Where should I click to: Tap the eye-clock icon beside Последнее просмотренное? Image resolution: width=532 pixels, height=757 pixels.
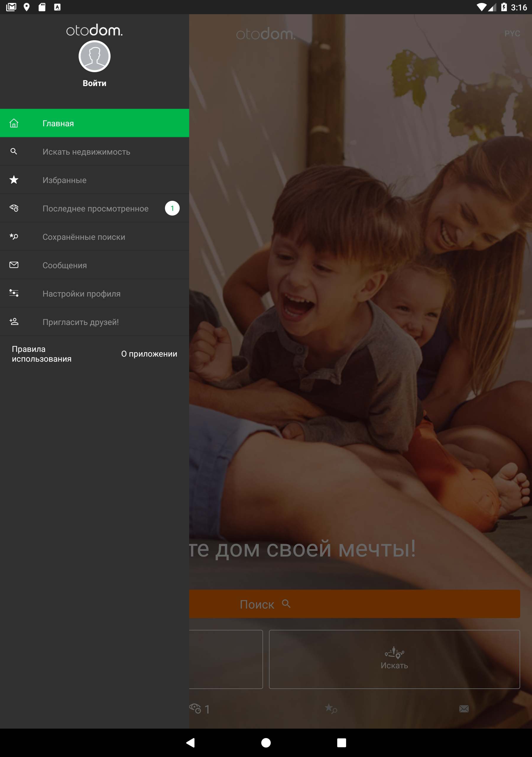coord(14,208)
